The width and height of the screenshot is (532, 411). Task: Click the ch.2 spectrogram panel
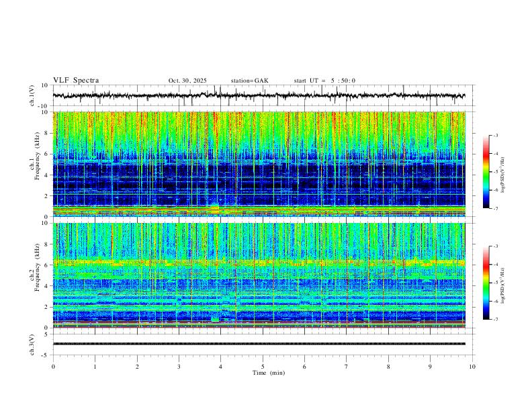pyautogui.click(x=259, y=275)
